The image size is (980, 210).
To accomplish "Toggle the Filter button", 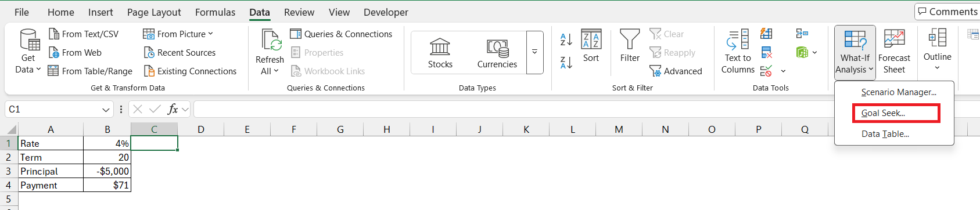I will 630,45.
